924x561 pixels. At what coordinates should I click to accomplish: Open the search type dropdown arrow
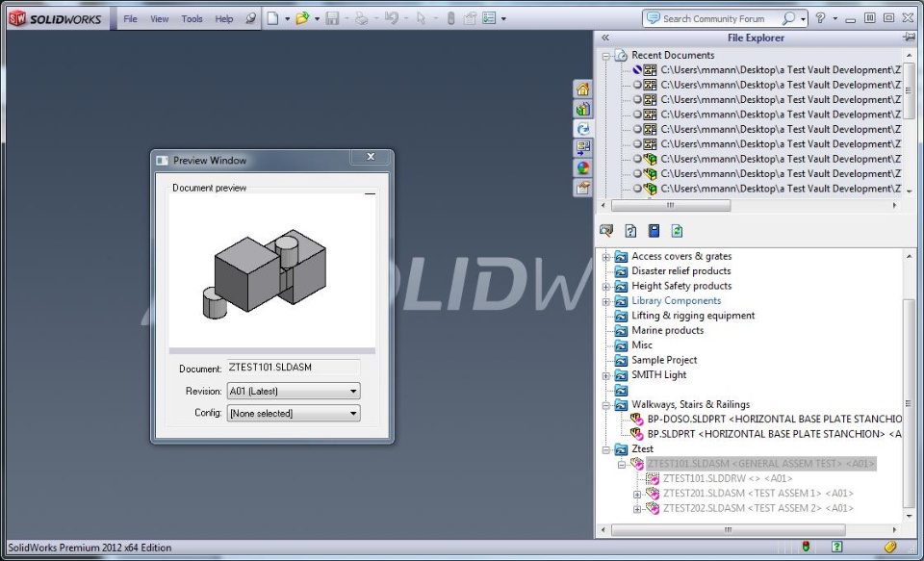coord(803,19)
